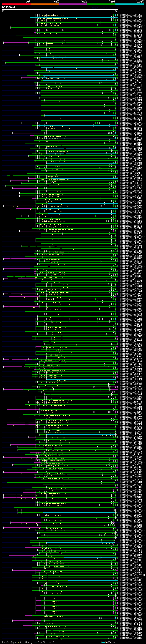Viewport: 146px width, 644px height.
Task: Click the UniRef100_B6QV40 label
Action: click(x=131, y=261)
